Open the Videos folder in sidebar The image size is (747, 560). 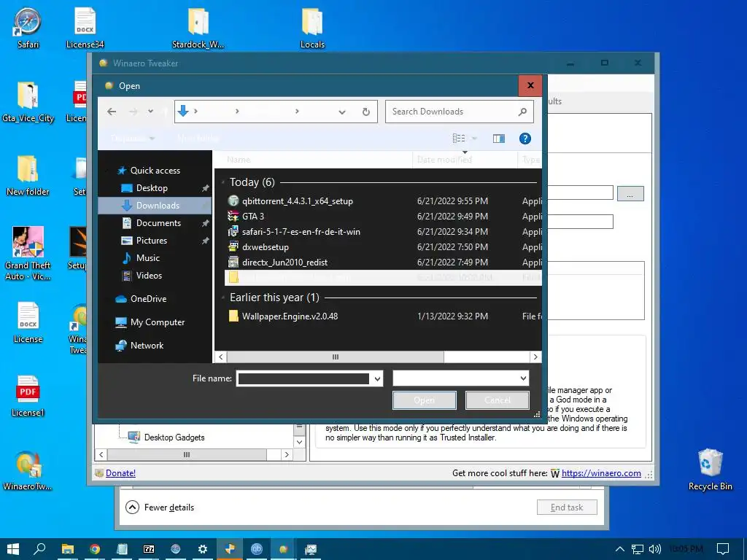pos(149,275)
